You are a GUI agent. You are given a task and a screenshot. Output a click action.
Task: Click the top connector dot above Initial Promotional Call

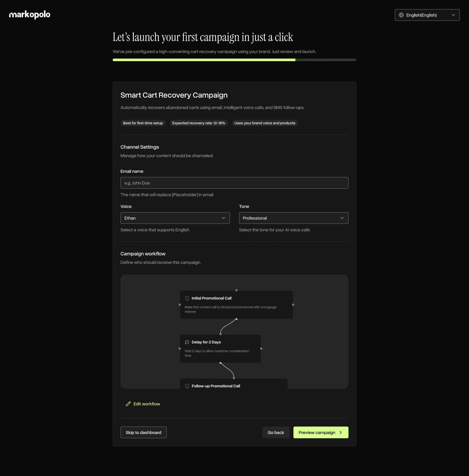pyautogui.click(x=236, y=290)
